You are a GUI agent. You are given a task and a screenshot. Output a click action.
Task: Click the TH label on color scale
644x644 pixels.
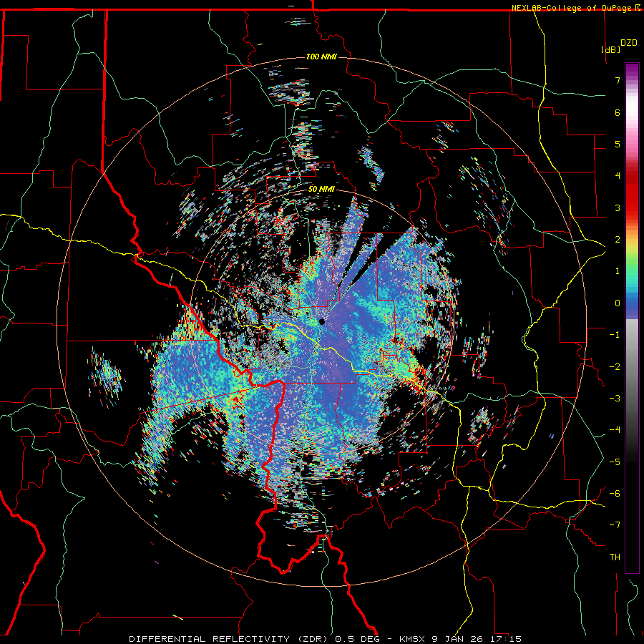pos(615,557)
